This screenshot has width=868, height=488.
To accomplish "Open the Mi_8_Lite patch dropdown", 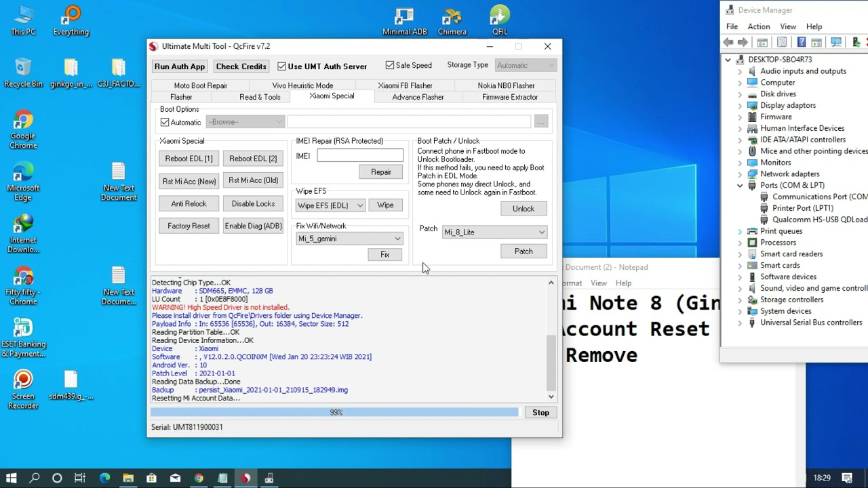I will tap(494, 232).
